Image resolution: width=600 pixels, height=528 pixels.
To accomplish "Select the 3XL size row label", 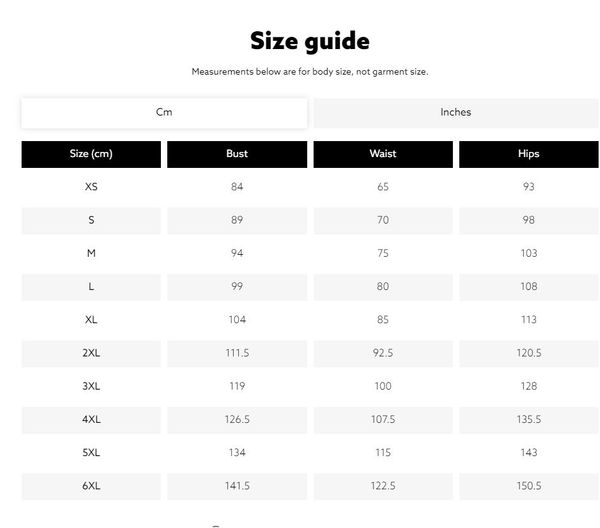I will click(x=91, y=386).
